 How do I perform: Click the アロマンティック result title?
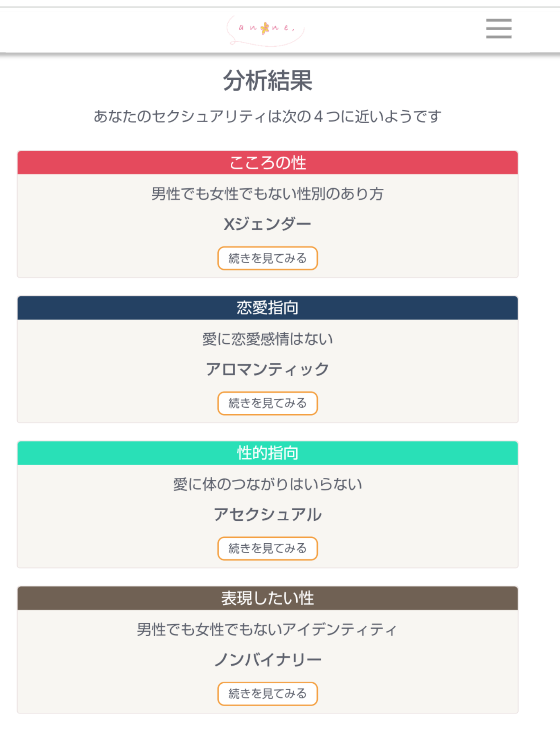(x=268, y=369)
